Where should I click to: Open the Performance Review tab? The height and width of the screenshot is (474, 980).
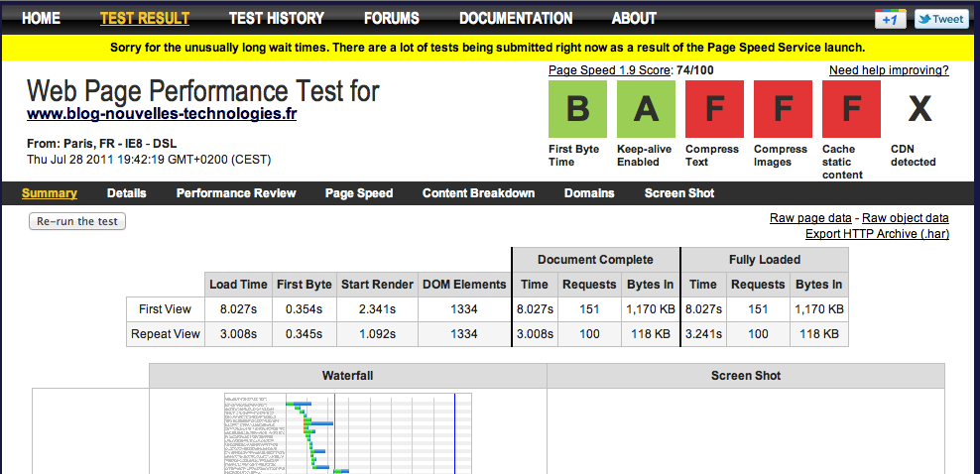[236, 193]
